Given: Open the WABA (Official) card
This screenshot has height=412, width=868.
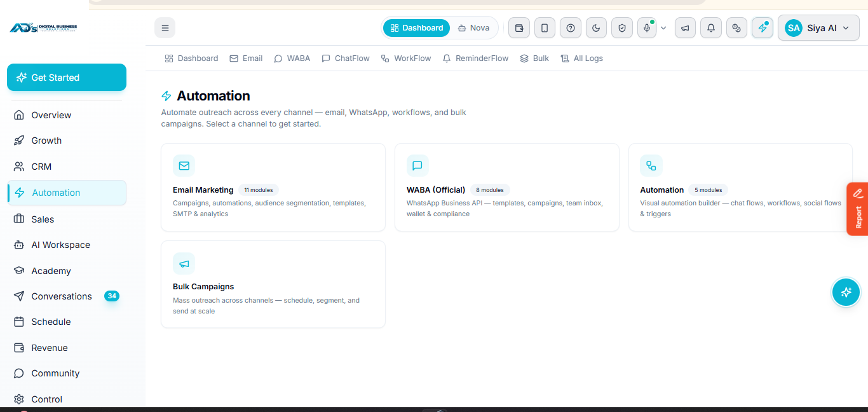Looking at the screenshot, I should [x=507, y=187].
